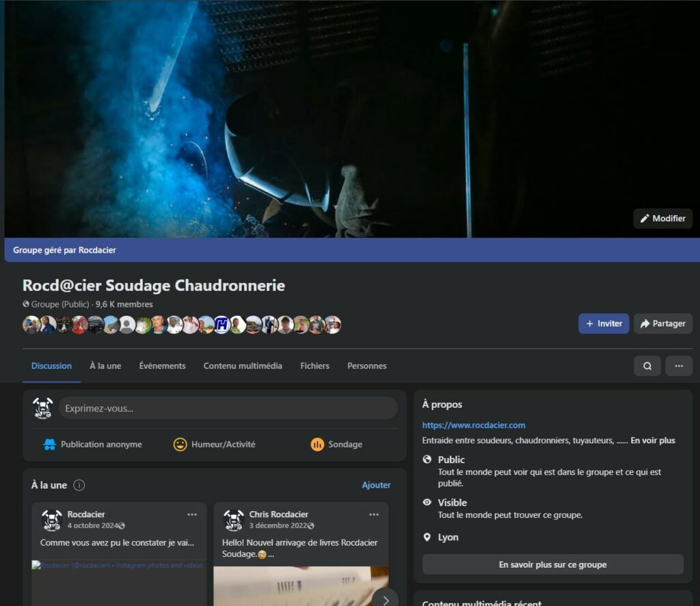Click the Exprimez-vous post input field

228,409
